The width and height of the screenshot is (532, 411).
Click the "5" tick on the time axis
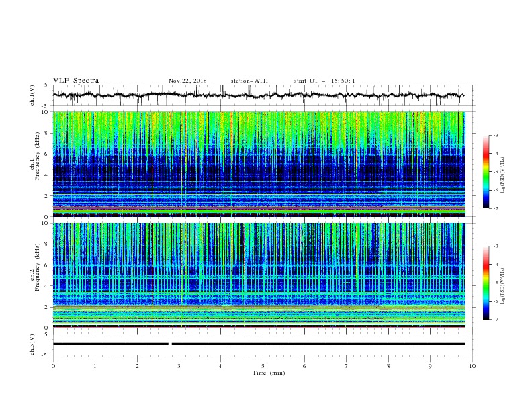pos(263,366)
